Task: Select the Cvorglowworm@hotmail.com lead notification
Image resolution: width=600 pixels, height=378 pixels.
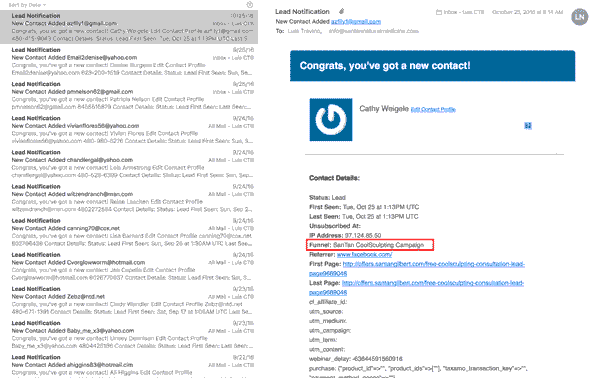Action: 129,266
